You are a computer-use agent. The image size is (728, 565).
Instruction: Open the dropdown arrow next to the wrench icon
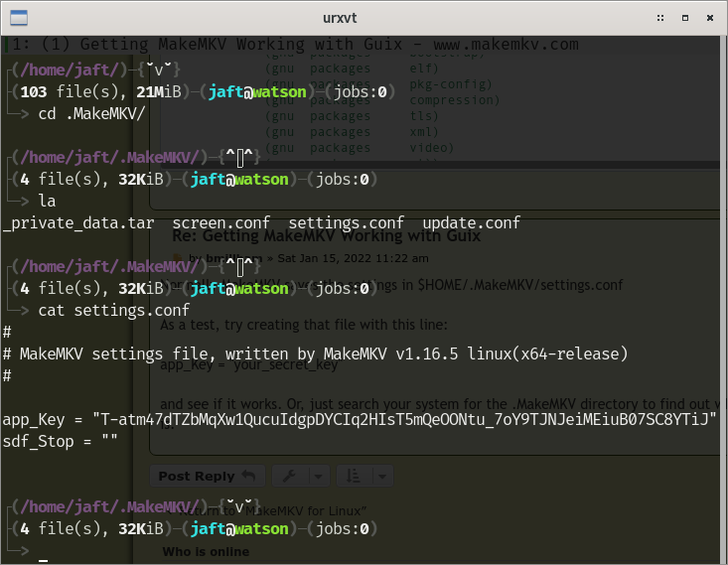pyautogui.click(x=318, y=476)
